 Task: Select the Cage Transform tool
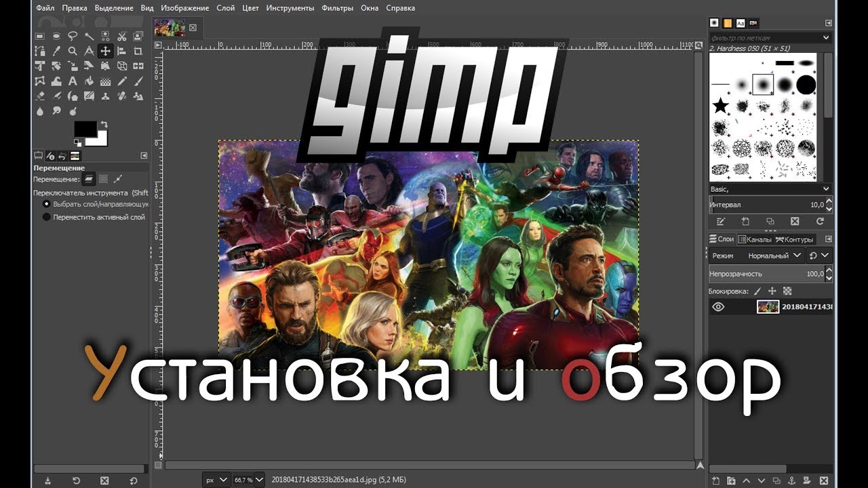tap(39, 81)
